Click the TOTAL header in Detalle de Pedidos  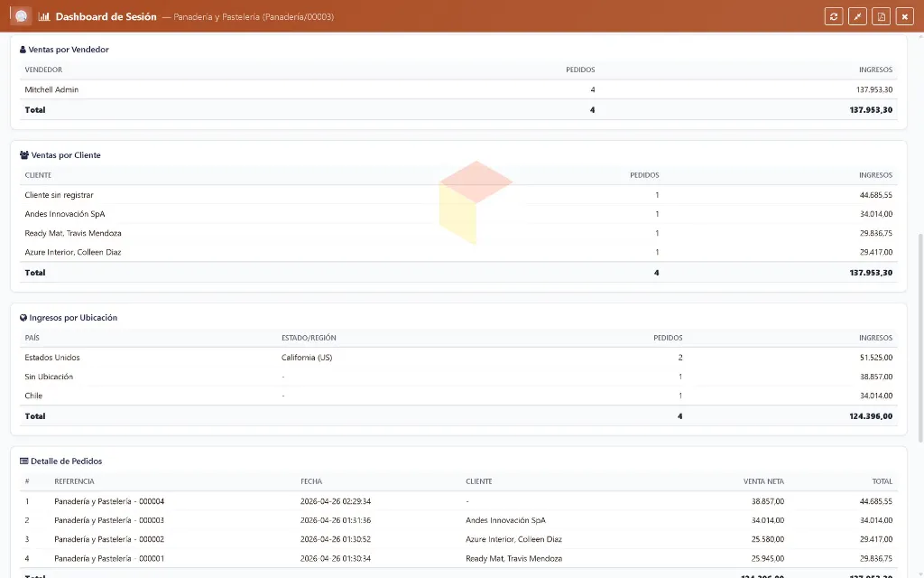click(882, 481)
